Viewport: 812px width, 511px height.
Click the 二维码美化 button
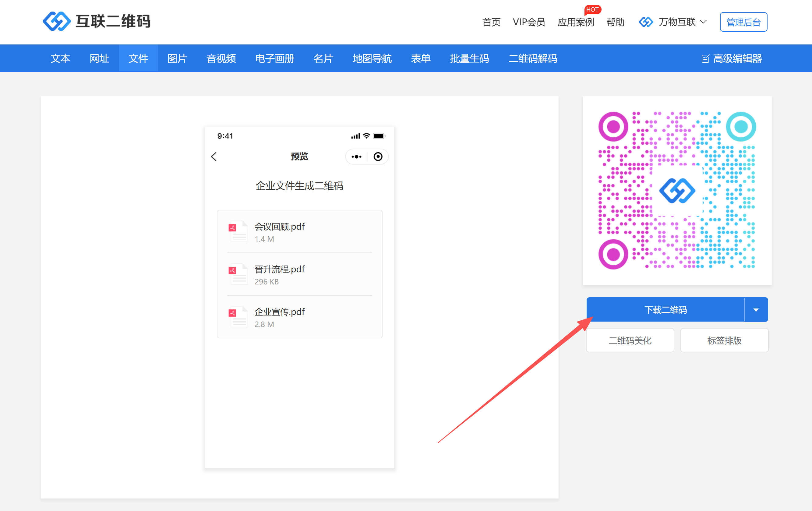pos(630,340)
